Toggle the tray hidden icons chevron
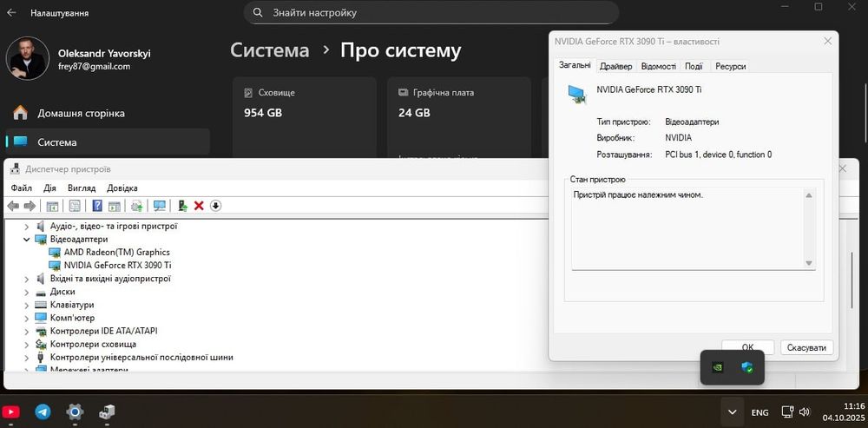 [x=733, y=412]
